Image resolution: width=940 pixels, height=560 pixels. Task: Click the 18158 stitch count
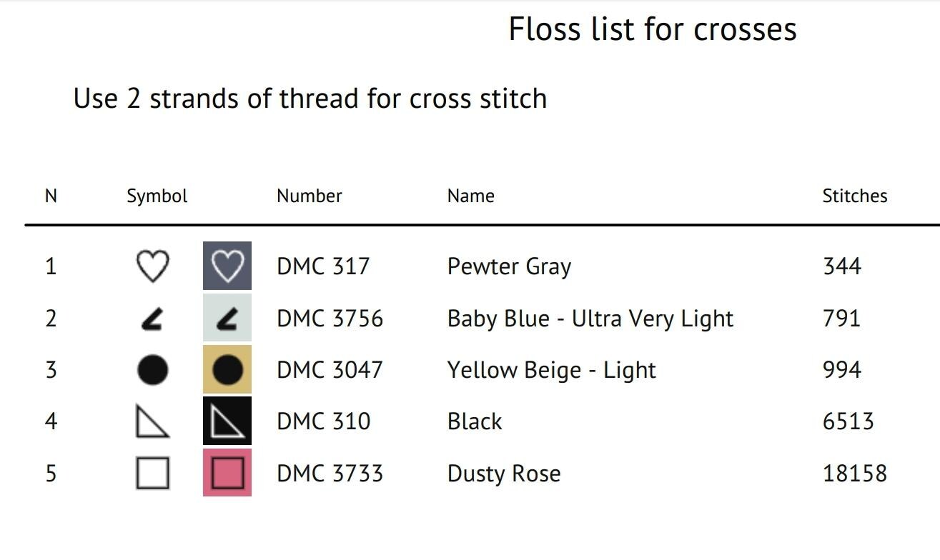pos(855,473)
